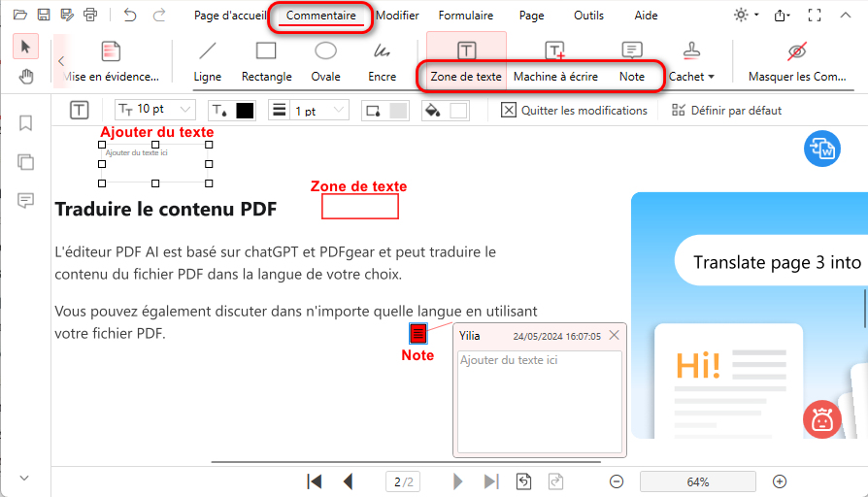Viewport: 868px width, 497px height.
Task: Activate the Zone de texte tool
Action: [x=466, y=62]
